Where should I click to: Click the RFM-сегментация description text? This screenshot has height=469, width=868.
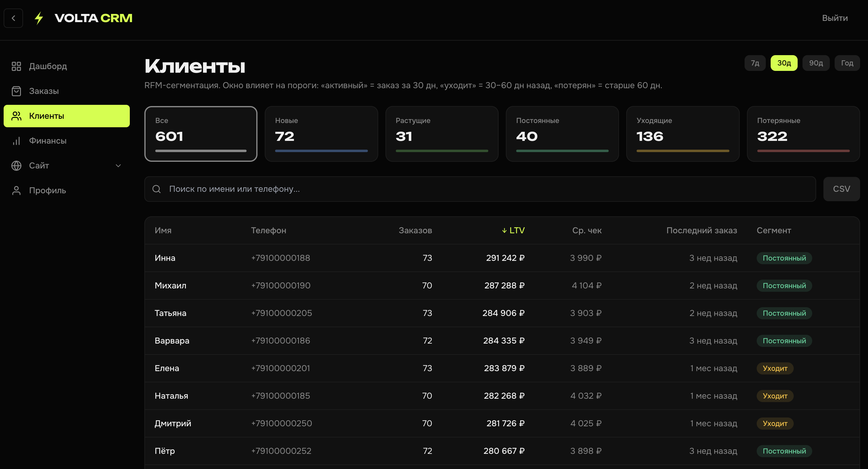(403, 85)
